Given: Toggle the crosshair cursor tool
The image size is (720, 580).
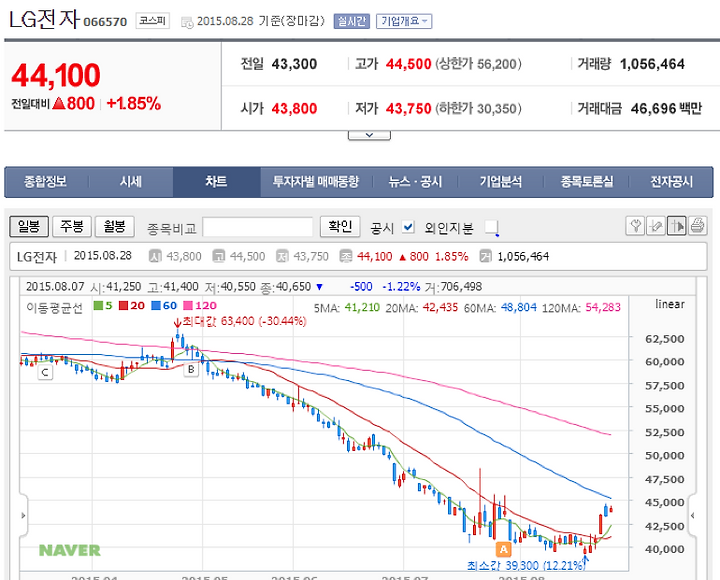Looking at the screenshot, I should tap(676, 226).
